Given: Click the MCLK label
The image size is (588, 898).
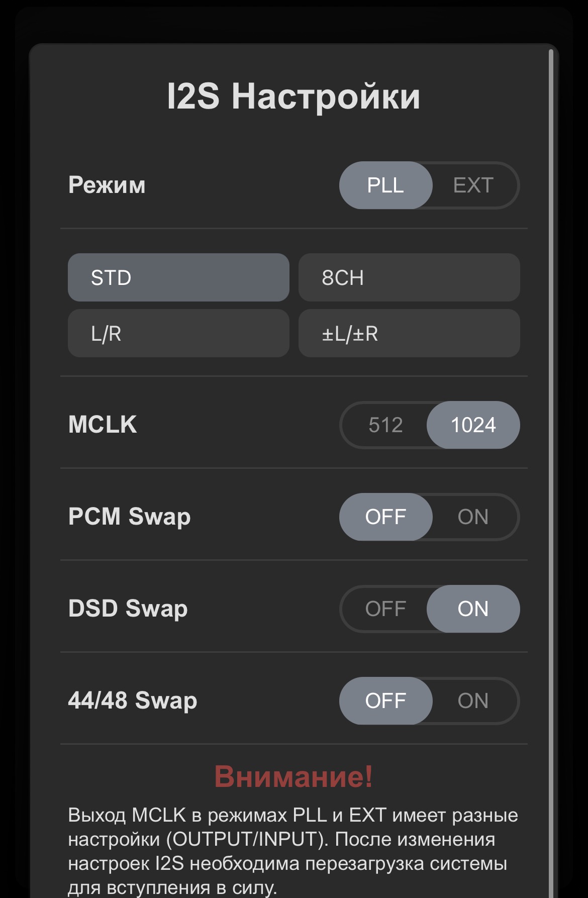Looking at the screenshot, I should (103, 425).
